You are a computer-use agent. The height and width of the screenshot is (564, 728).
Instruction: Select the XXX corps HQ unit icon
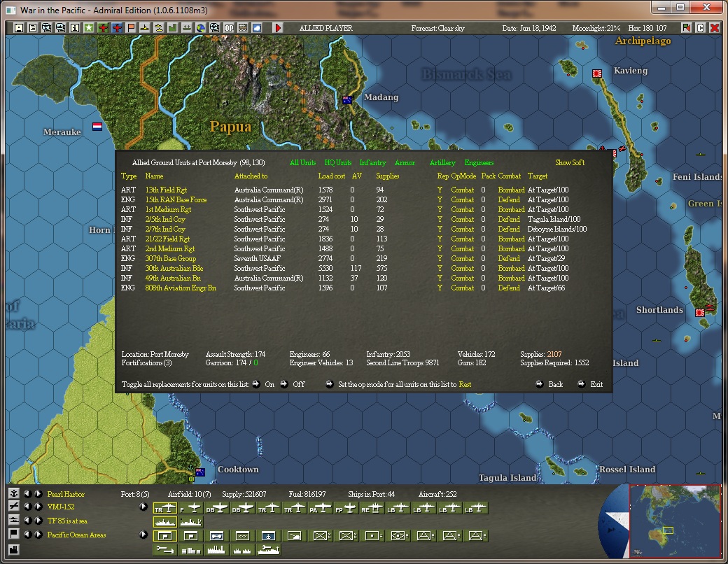pyautogui.click(x=242, y=536)
